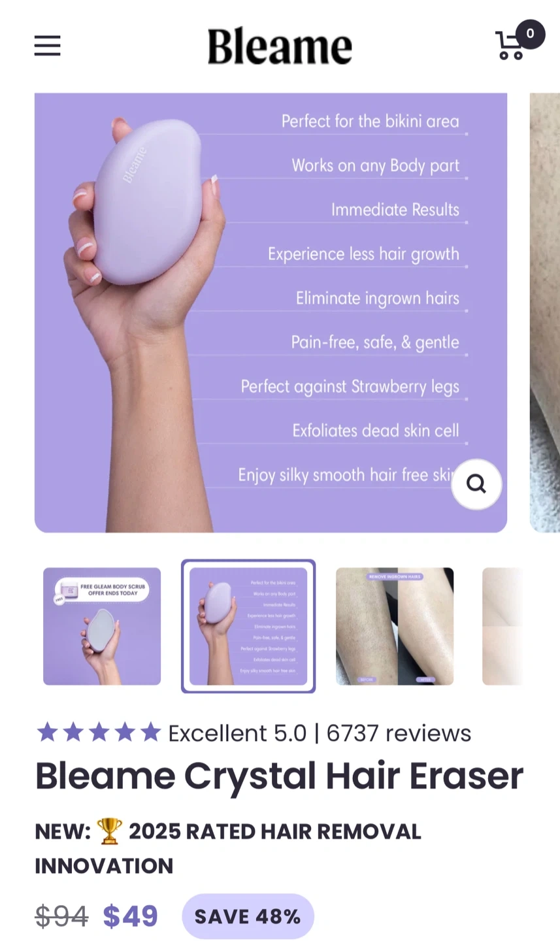Screen dimensions: 560x941
Task: Select the purple benefits list thumbnail
Action: click(x=248, y=626)
